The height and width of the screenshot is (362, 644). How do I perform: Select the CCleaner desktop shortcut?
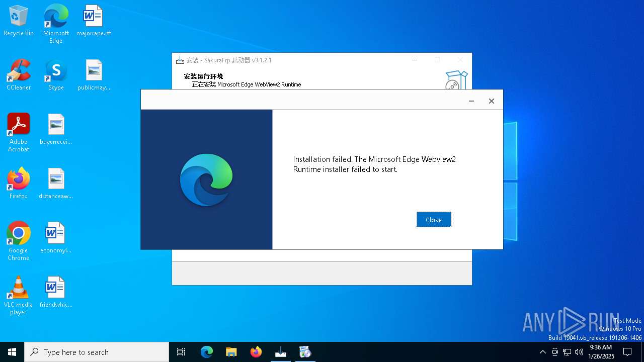point(19,75)
